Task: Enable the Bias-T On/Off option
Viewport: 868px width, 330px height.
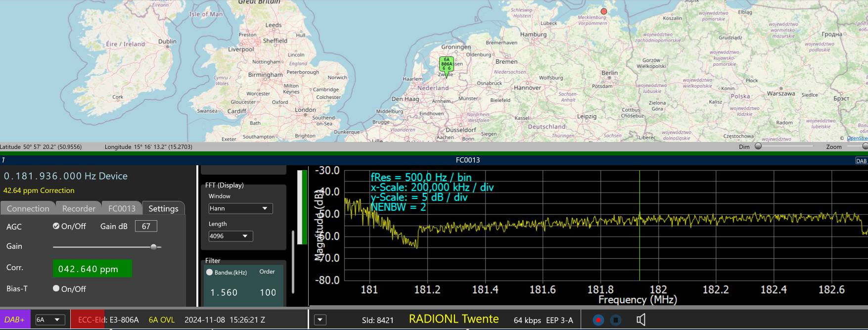Action: point(56,288)
